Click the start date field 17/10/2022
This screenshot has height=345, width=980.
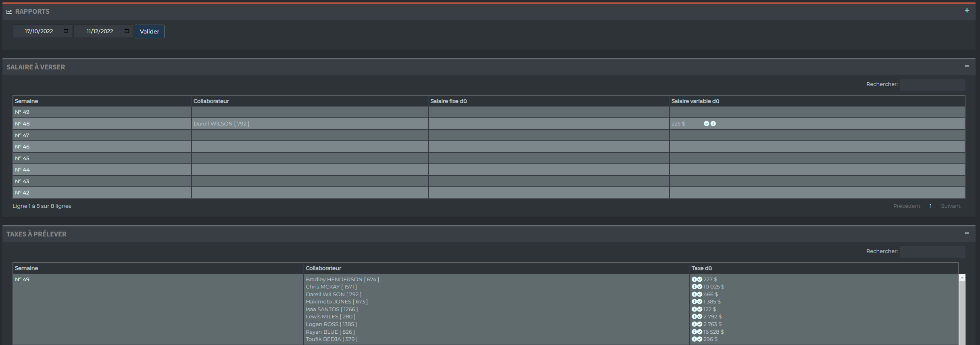(42, 31)
